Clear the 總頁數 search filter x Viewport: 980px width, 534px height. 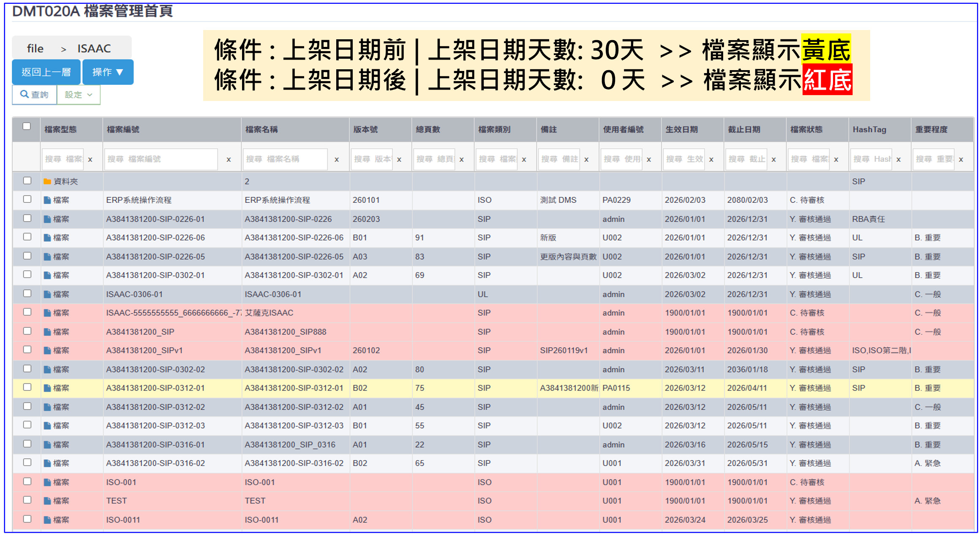tap(462, 160)
